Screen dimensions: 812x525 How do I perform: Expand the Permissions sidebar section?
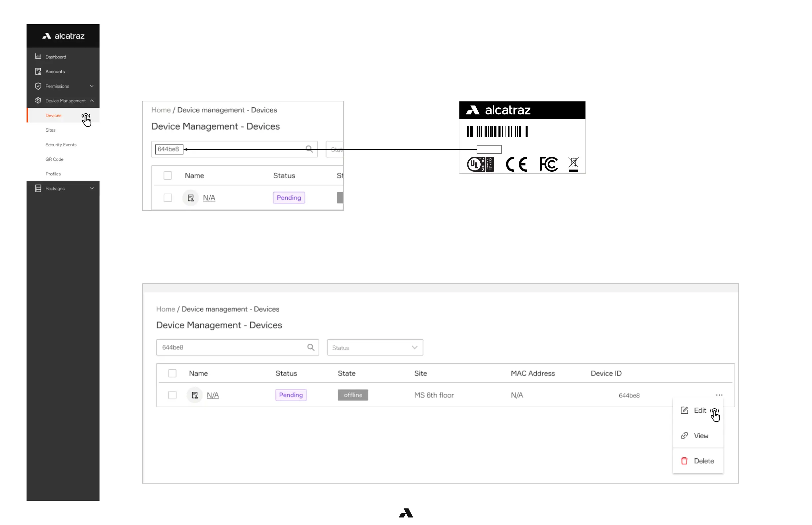pyautogui.click(x=92, y=86)
